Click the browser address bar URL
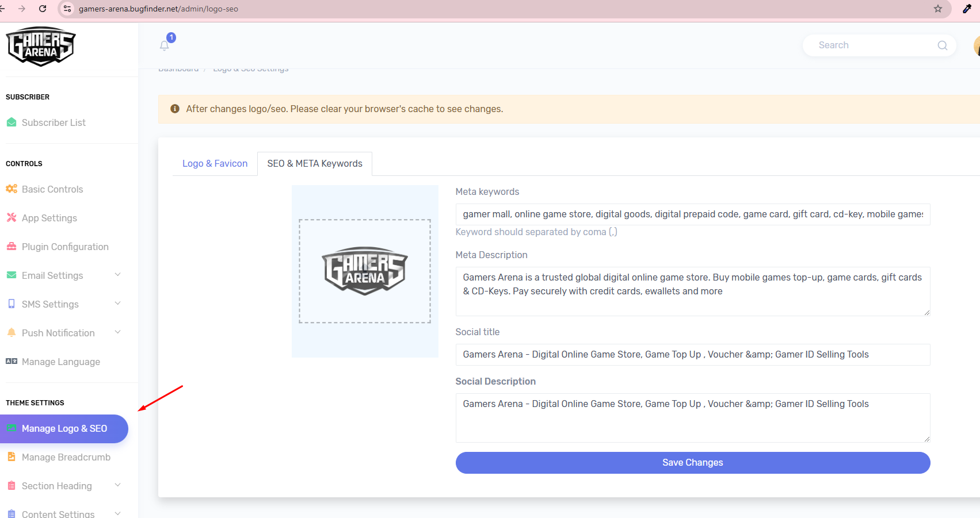980x518 pixels. [158, 9]
